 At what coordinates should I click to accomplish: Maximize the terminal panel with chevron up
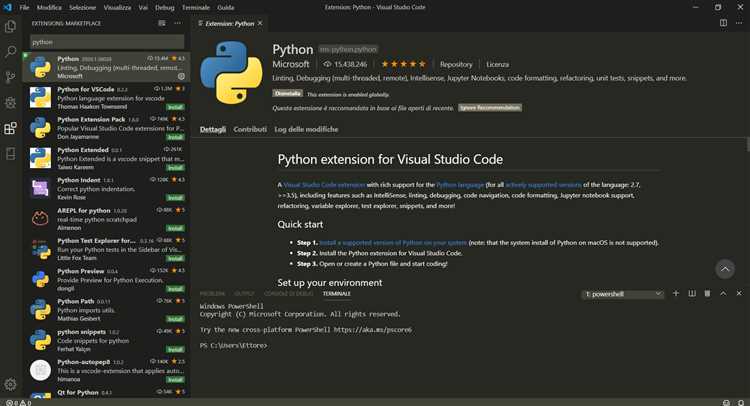[x=723, y=293]
